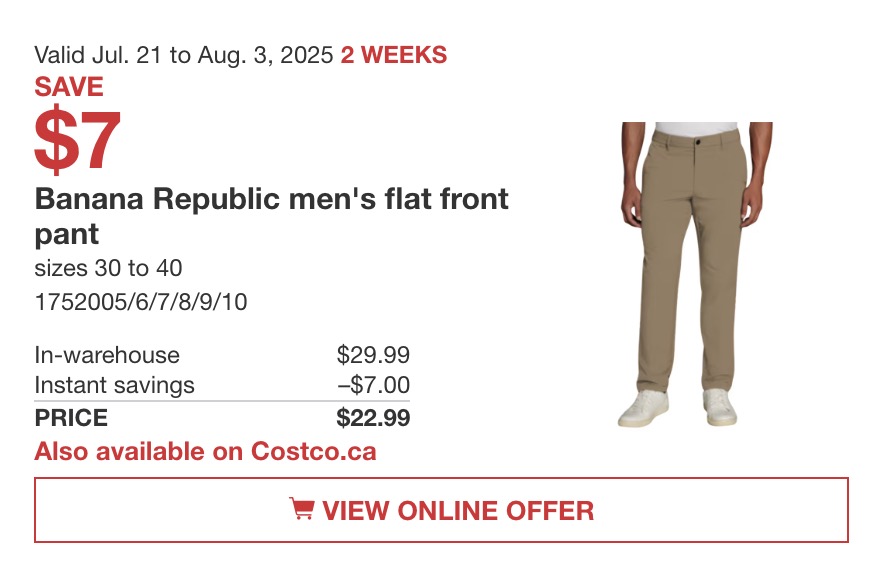Viewport: 880px width, 576px height.
Task: Click the $29.99 in-warehouse price
Action: (x=373, y=355)
